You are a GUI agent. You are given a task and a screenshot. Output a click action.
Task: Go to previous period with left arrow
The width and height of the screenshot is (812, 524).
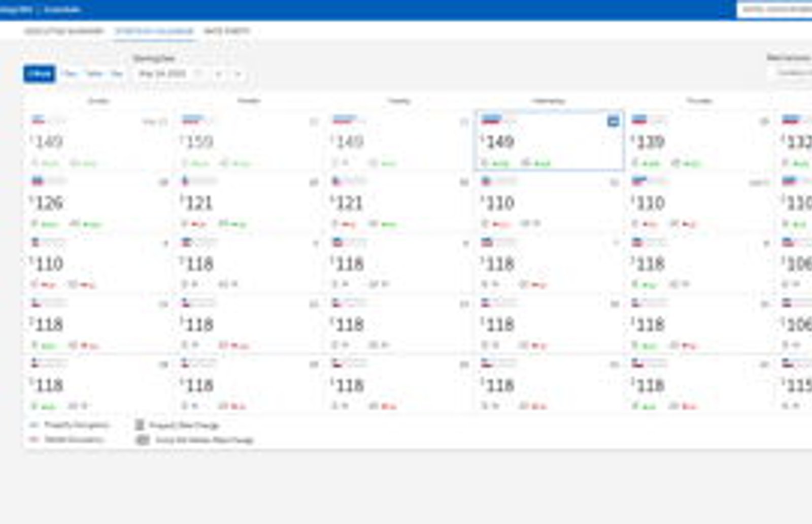point(219,74)
